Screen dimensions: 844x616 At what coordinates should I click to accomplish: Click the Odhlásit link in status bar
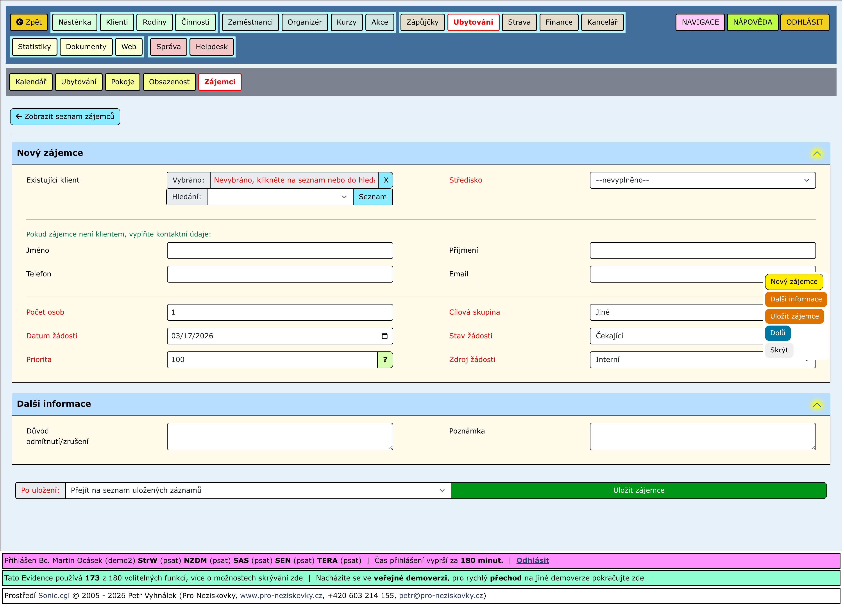532,561
